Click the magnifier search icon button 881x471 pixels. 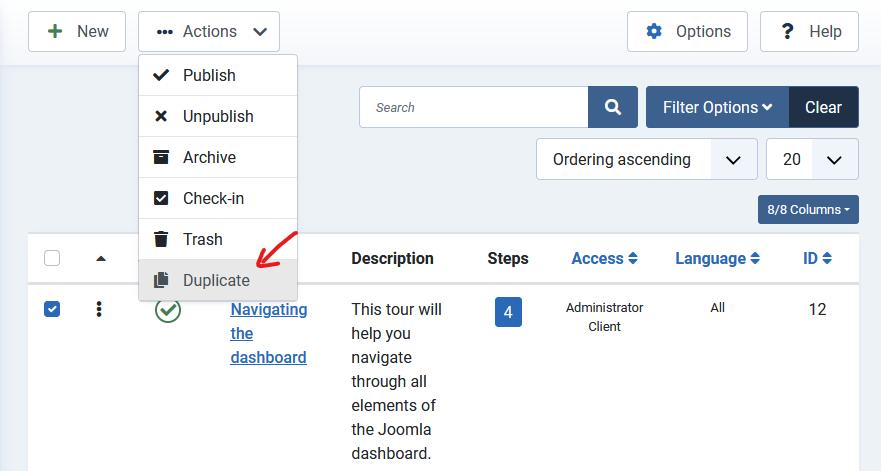click(x=612, y=107)
